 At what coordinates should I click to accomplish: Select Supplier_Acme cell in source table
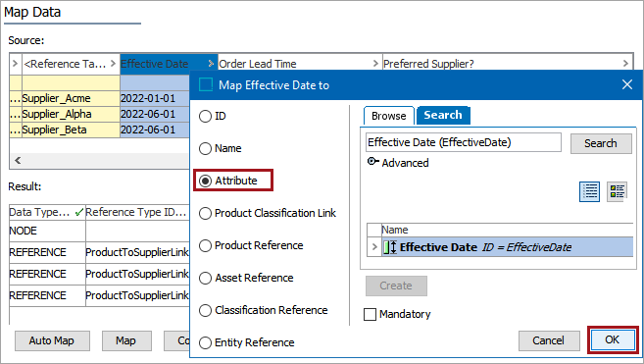71,98
